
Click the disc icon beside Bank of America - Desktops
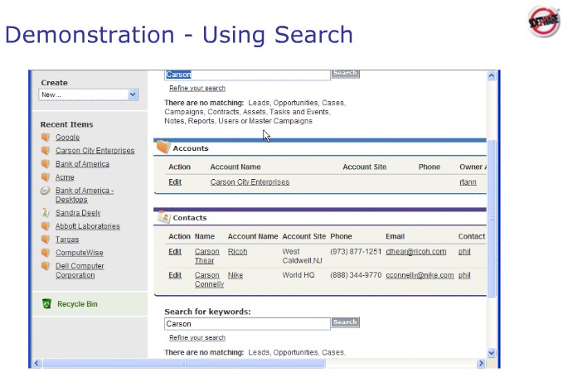(x=46, y=191)
